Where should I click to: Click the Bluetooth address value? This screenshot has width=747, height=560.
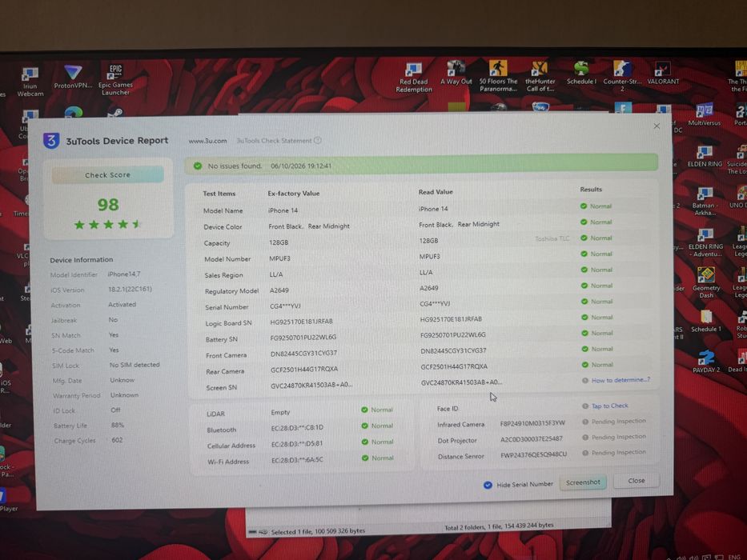(x=297, y=428)
